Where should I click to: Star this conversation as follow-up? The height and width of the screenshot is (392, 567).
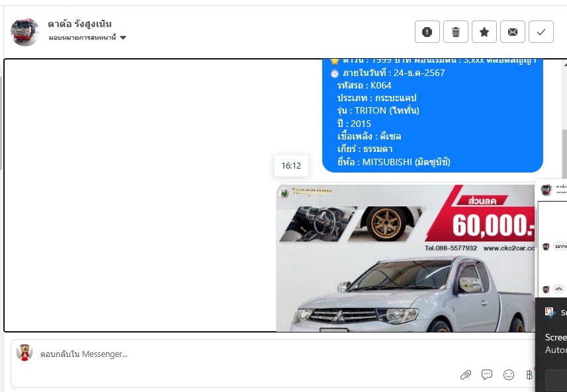point(484,32)
